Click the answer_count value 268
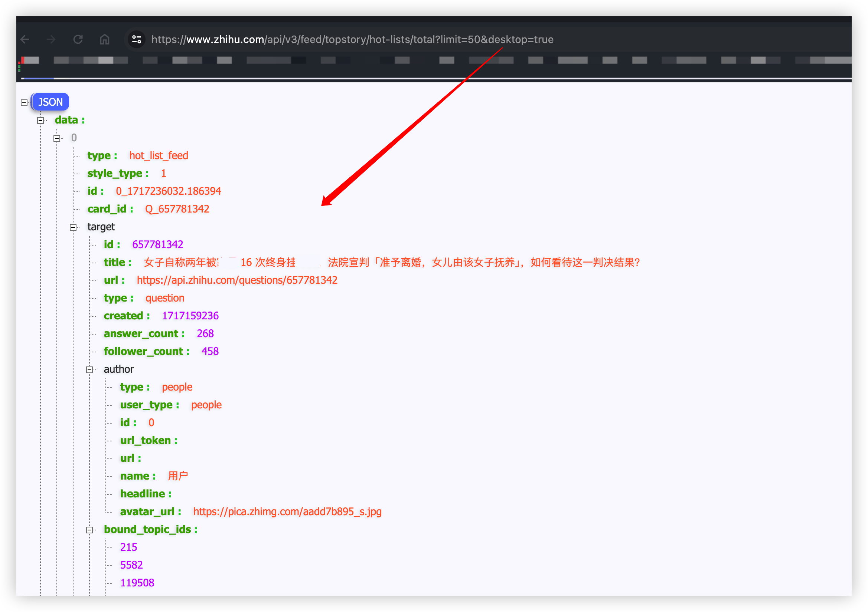 [x=205, y=333]
